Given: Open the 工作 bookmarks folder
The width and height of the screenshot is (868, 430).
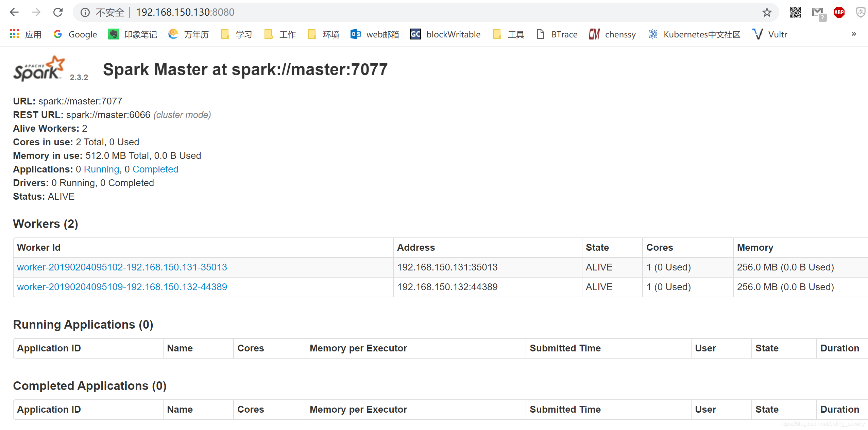Looking at the screenshot, I should coord(280,34).
